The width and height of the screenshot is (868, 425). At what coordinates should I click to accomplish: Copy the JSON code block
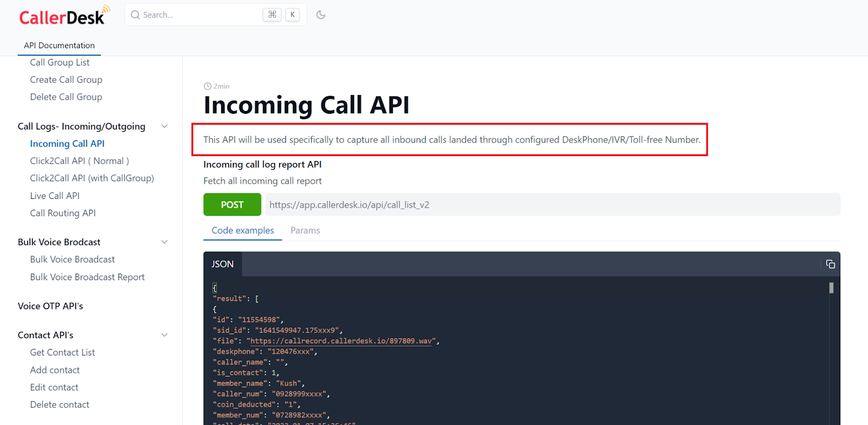(830, 264)
